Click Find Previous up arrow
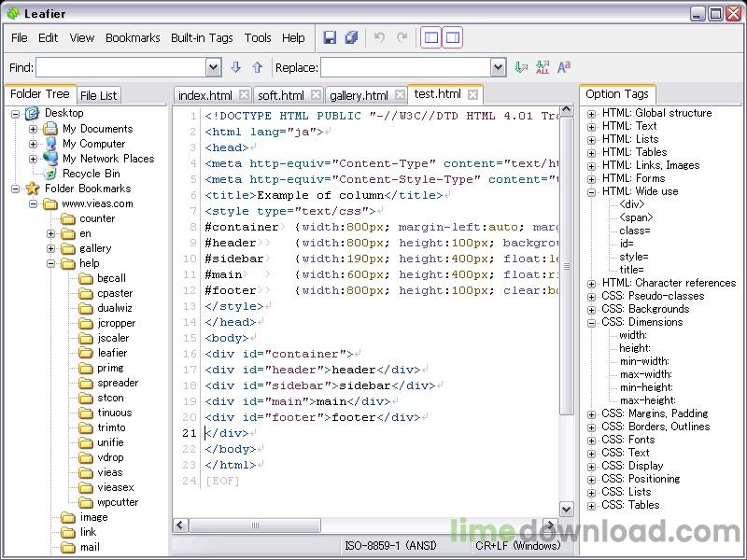The height and width of the screenshot is (560, 747). (257, 67)
